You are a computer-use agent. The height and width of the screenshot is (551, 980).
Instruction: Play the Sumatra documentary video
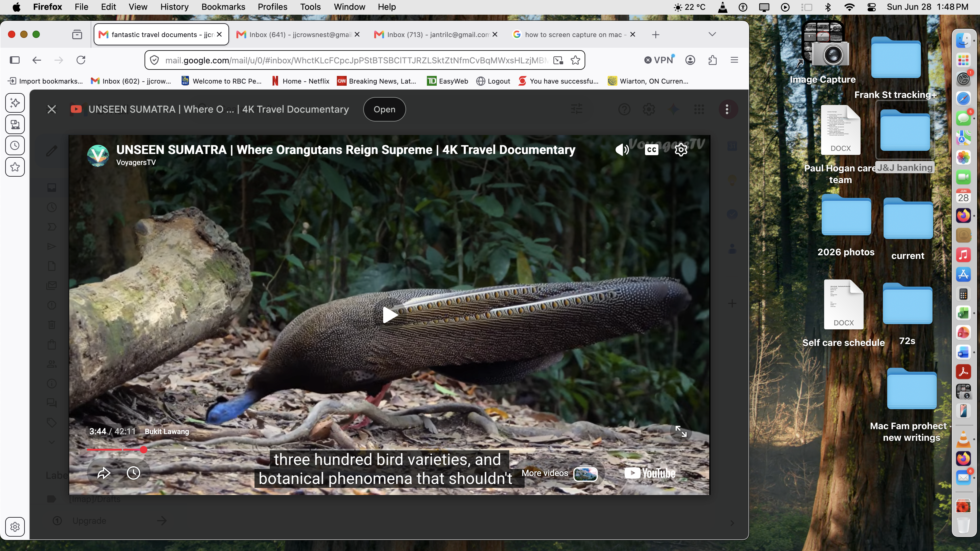tap(390, 315)
